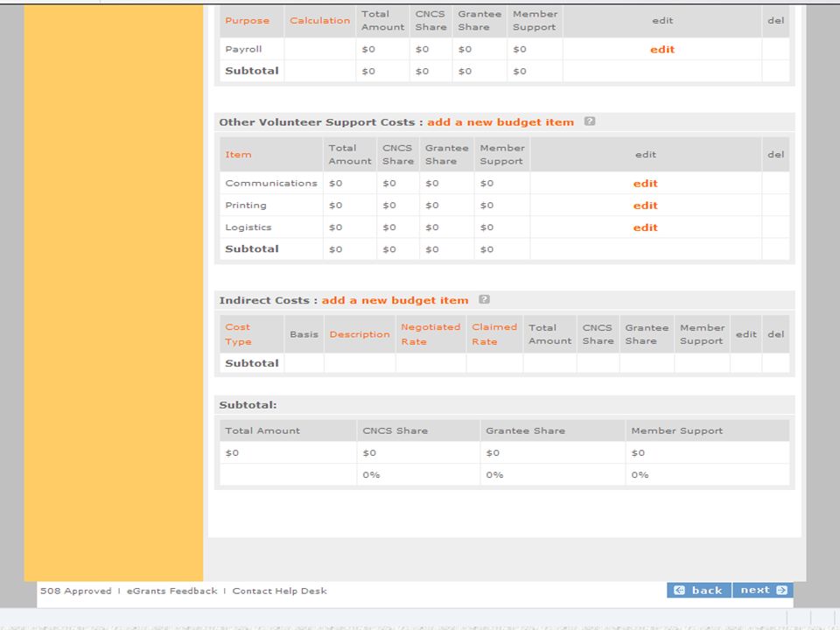Sort by Negotiated Rate column header
Viewport: 840px width, 630px height.
point(430,334)
